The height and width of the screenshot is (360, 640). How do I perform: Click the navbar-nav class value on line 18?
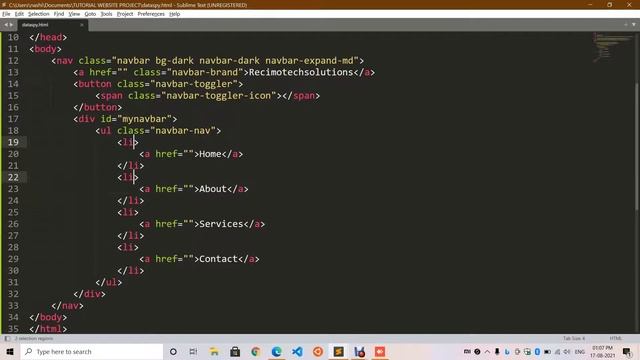click(x=182, y=131)
